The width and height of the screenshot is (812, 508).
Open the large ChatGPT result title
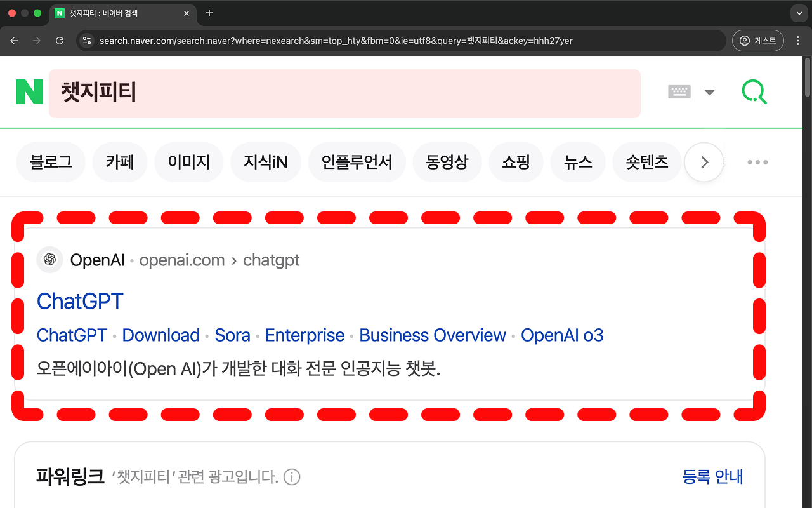point(80,301)
